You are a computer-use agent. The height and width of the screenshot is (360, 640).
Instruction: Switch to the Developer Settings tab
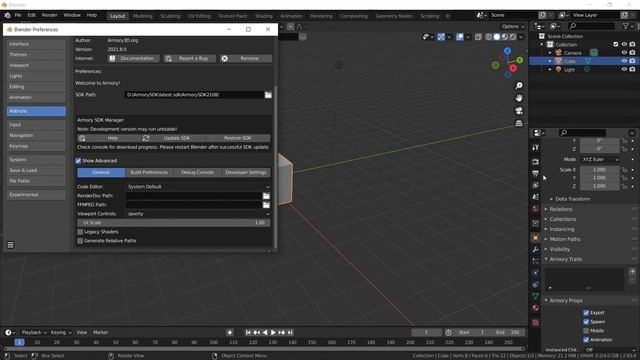pos(246,173)
